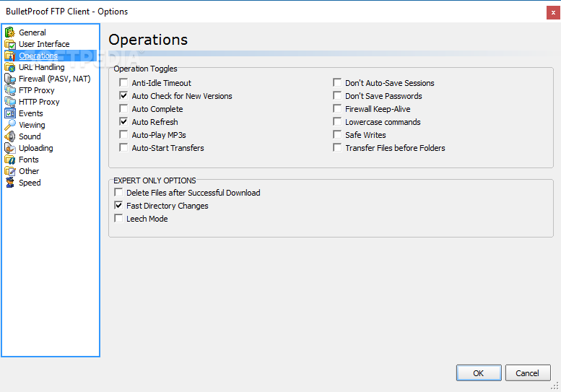The width and height of the screenshot is (561, 392).
Task: Show Firewall (PASV, NAT) settings
Action: tap(54, 79)
